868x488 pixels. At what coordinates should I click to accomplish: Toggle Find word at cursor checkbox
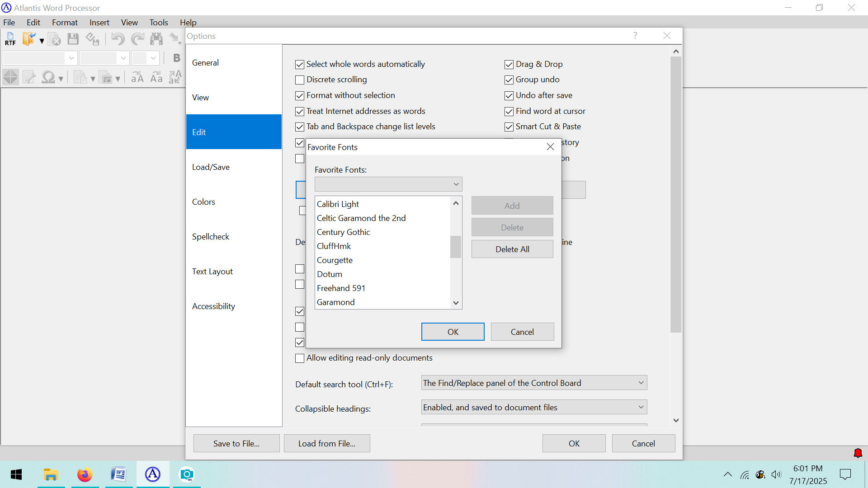click(x=509, y=112)
